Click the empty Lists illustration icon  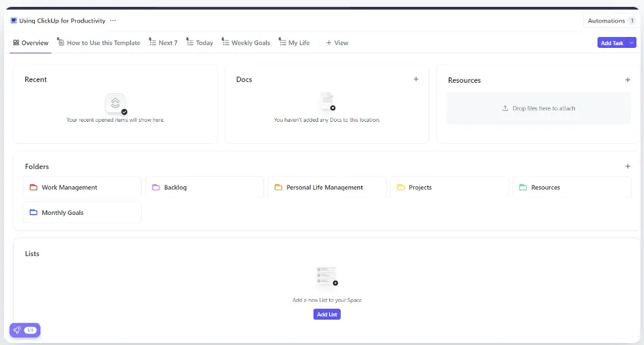[x=327, y=277]
